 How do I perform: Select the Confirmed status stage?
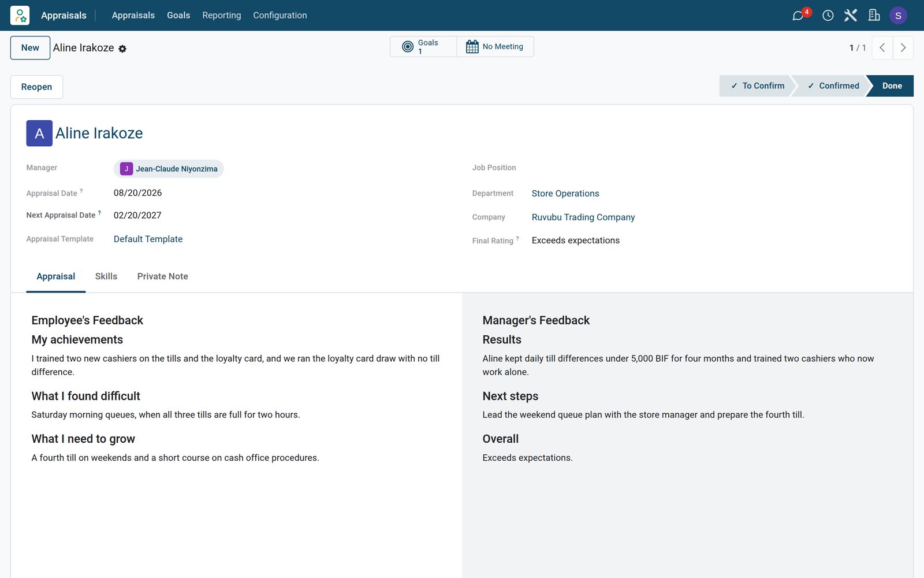[x=833, y=86]
